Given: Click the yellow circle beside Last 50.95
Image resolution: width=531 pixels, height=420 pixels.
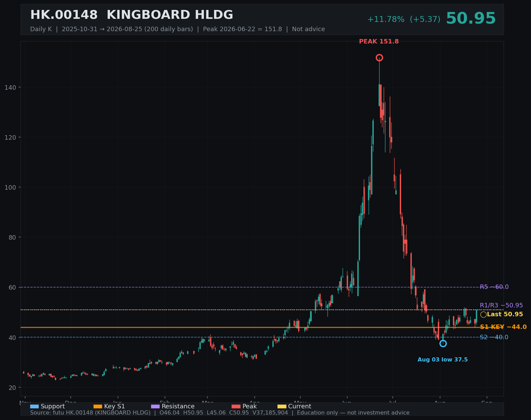Looking at the screenshot, I should tap(483, 315).
